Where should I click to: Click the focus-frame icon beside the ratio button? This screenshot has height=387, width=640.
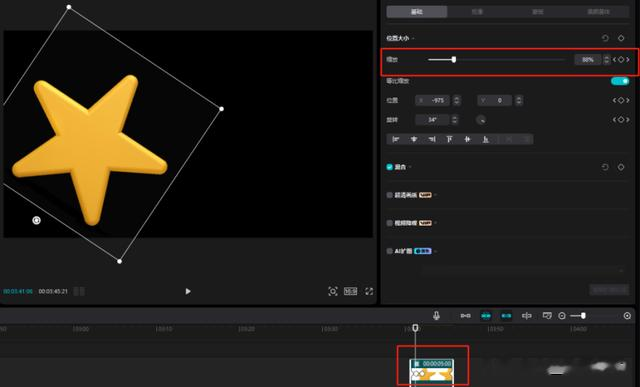[333, 291]
